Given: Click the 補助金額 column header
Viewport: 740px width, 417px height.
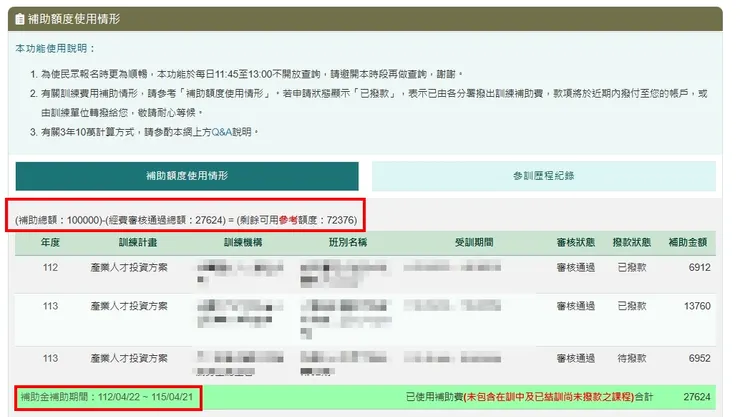Looking at the screenshot, I should (x=688, y=242).
